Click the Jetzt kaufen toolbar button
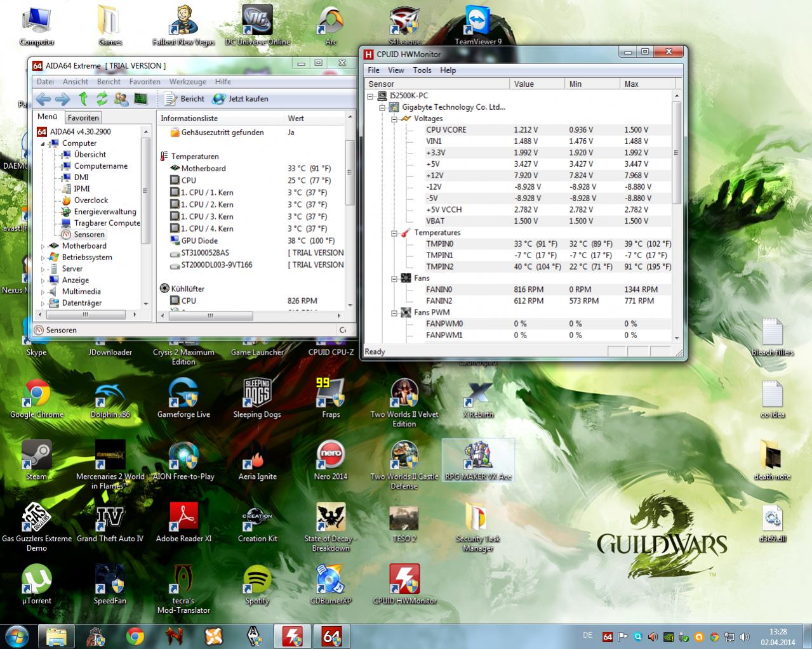 click(x=240, y=99)
